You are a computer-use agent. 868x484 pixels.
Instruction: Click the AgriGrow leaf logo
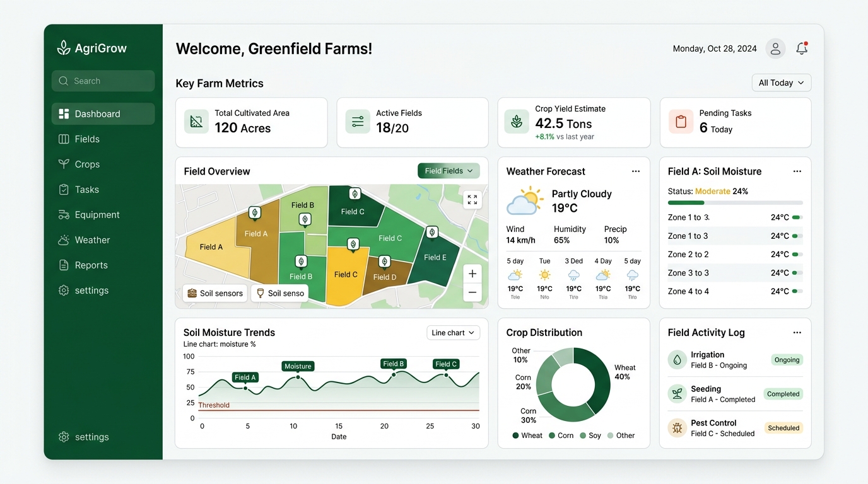(64, 48)
